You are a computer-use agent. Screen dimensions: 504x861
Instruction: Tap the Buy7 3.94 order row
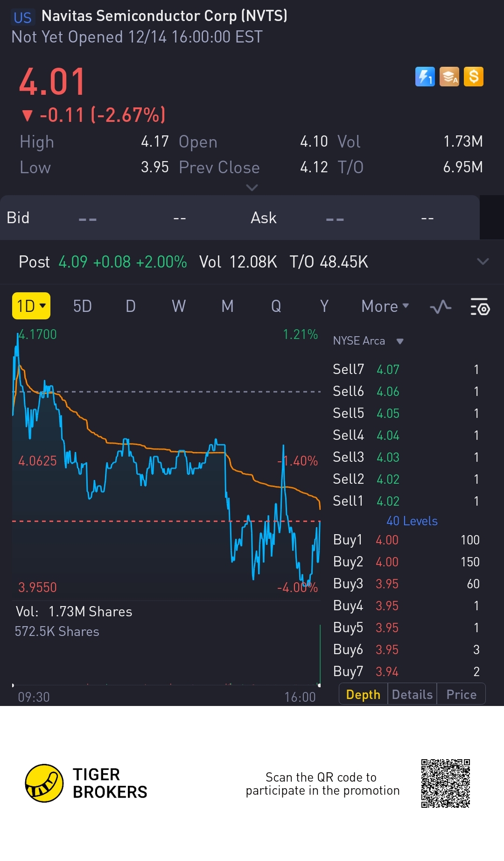point(406,671)
